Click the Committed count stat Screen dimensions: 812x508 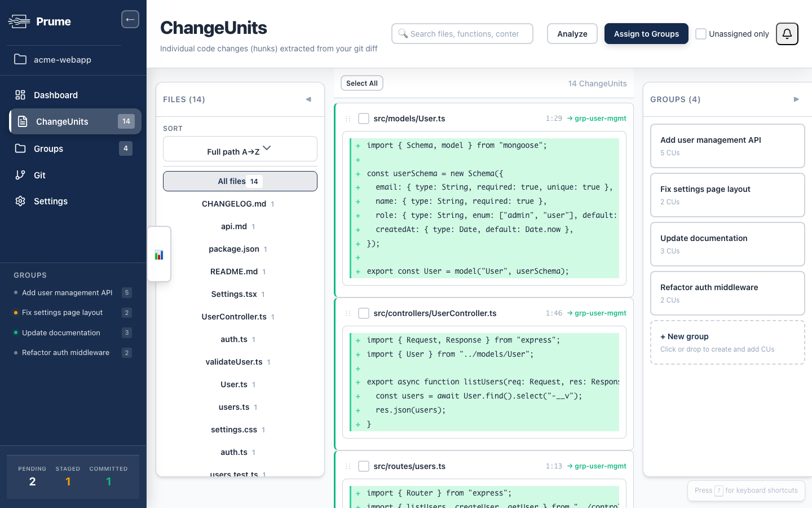[108, 477]
